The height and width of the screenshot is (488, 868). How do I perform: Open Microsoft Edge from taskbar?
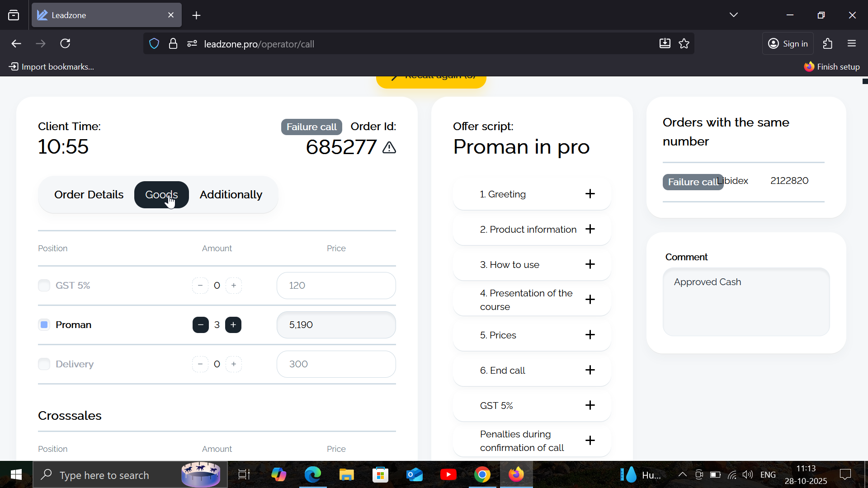(x=312, y=475)
